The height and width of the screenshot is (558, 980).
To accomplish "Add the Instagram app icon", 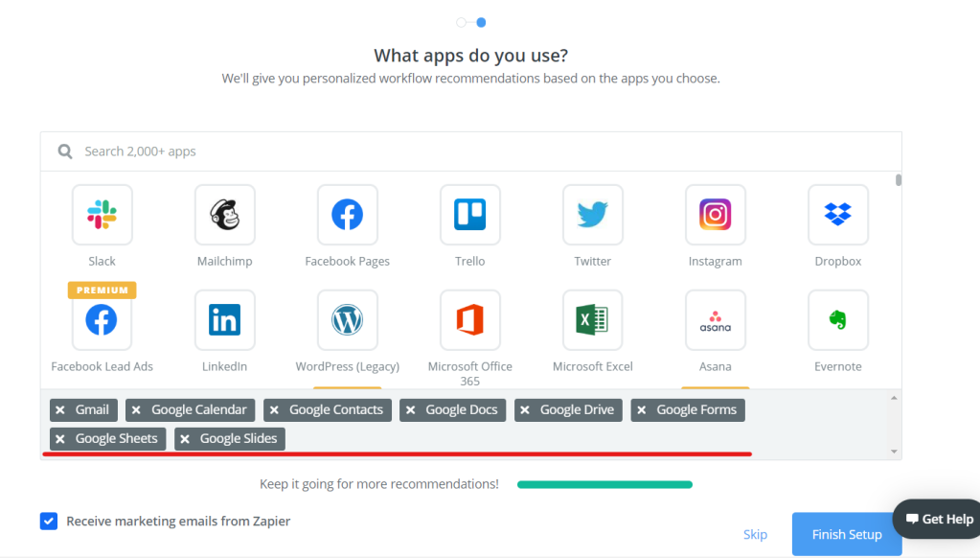I will [x=715, y=215].
